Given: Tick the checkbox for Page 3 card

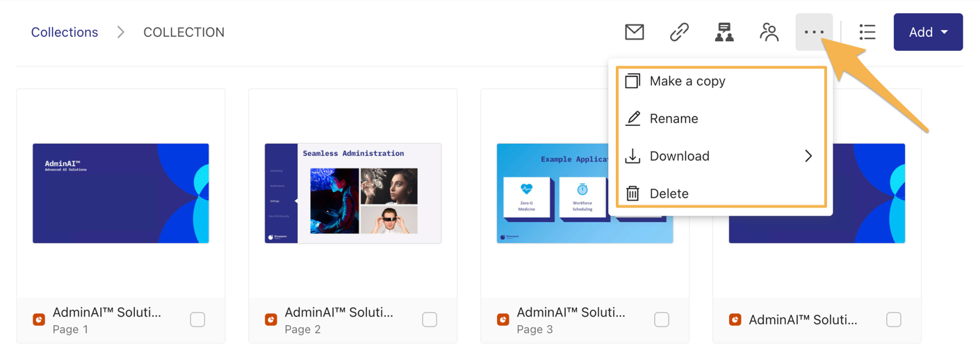Looking at the screenshot, I should point(662,319).
